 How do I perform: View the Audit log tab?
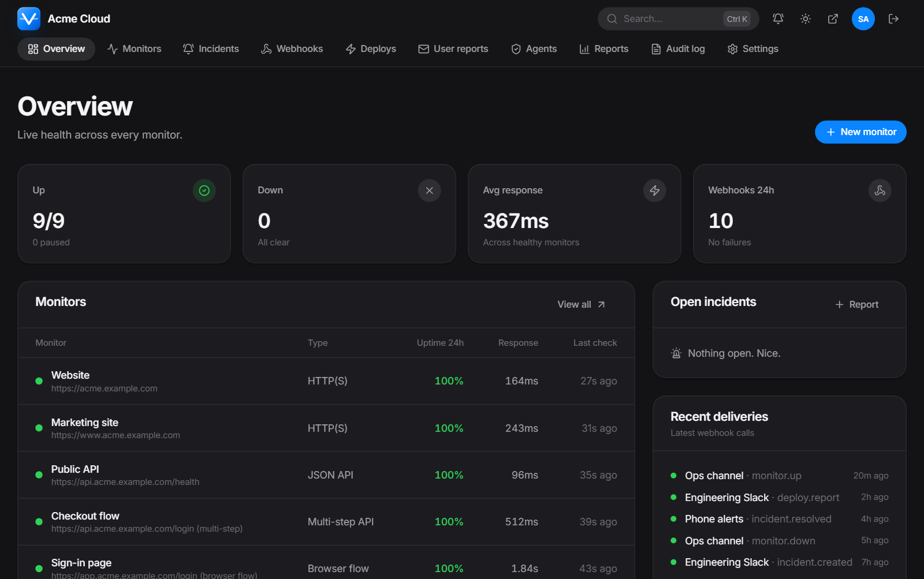click(678, 49)
